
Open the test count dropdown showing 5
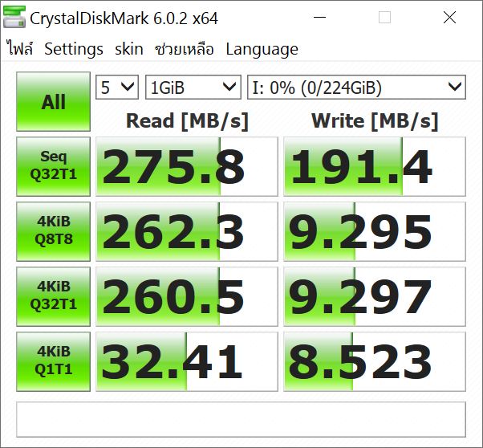pyautogui.click(x=117, y=87)
